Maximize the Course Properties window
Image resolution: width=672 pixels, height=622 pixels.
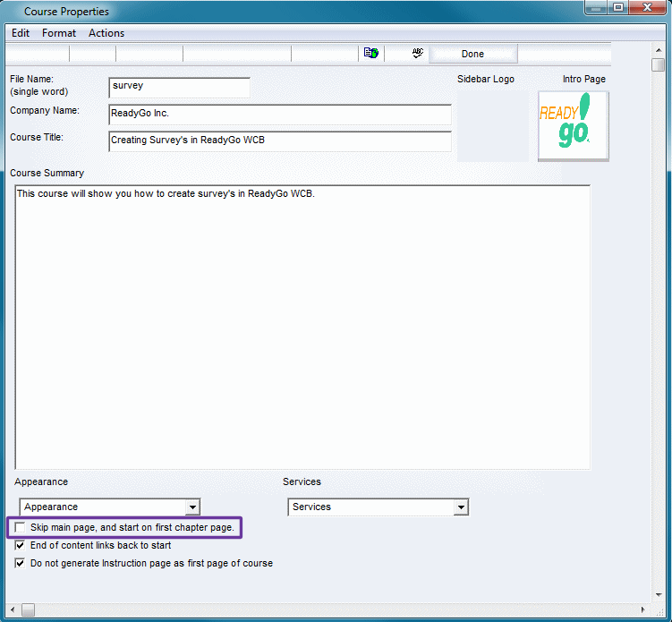(x=618, y=7)
